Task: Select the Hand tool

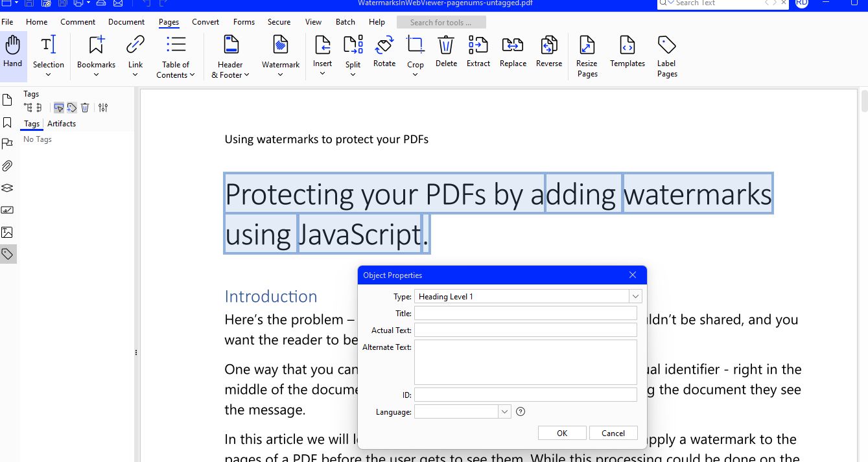Action: coord(13,52)
